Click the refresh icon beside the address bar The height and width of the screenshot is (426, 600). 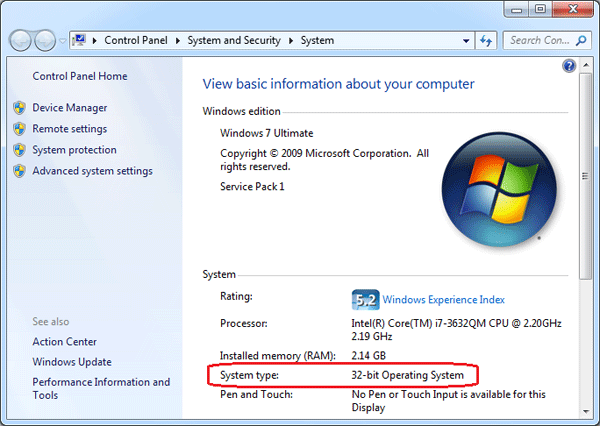(x=487, y=41)
